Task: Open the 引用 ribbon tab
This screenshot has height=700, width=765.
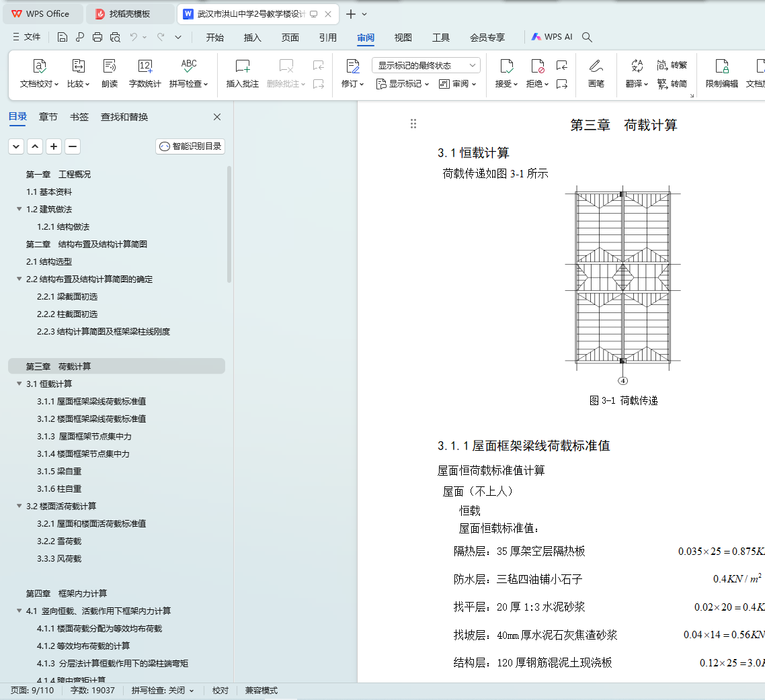Action: [328, 38]
